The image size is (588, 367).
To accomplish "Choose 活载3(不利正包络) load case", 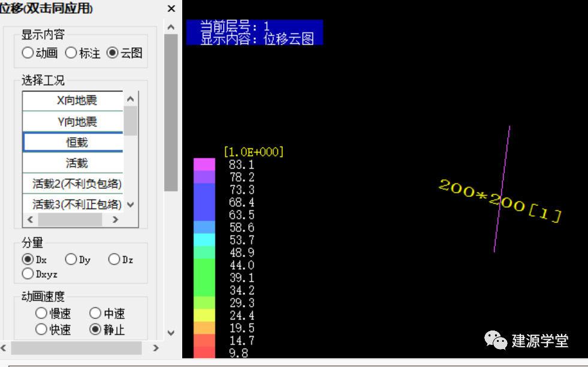I will [72, 204].
